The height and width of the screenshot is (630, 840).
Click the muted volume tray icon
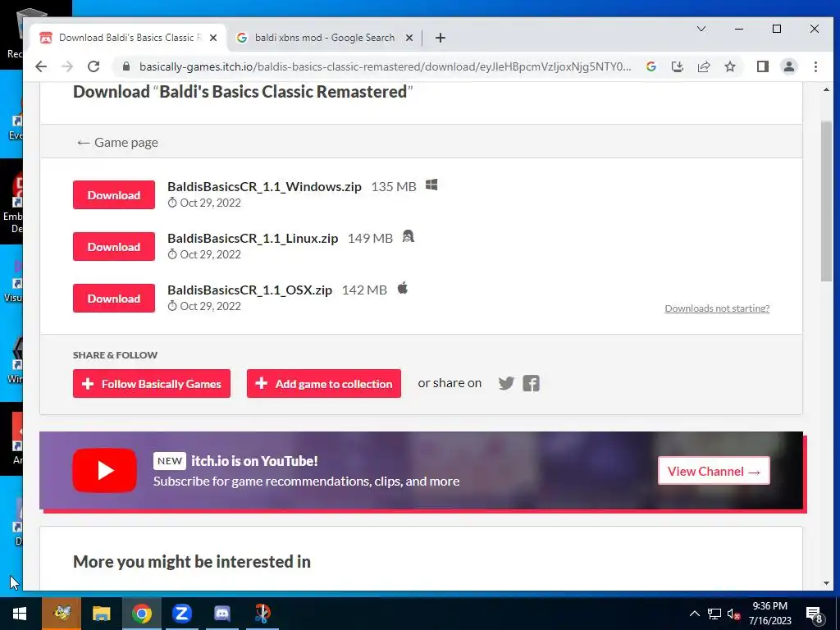(x=733, y=614)
